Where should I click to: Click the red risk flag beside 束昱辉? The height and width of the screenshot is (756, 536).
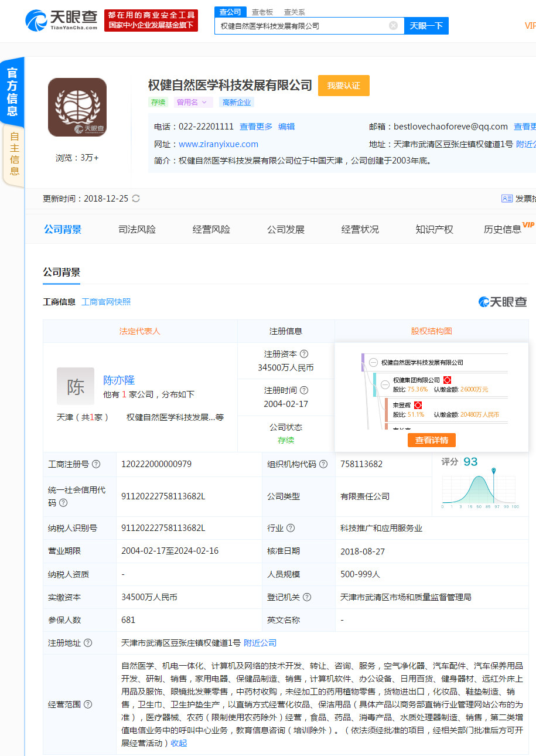[x=418, y=405]
